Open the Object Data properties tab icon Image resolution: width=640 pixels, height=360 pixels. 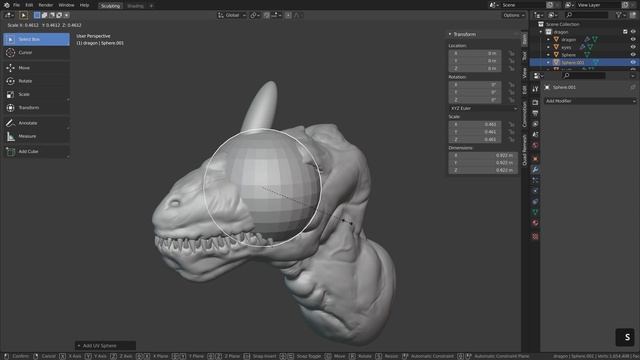(535, 212)
